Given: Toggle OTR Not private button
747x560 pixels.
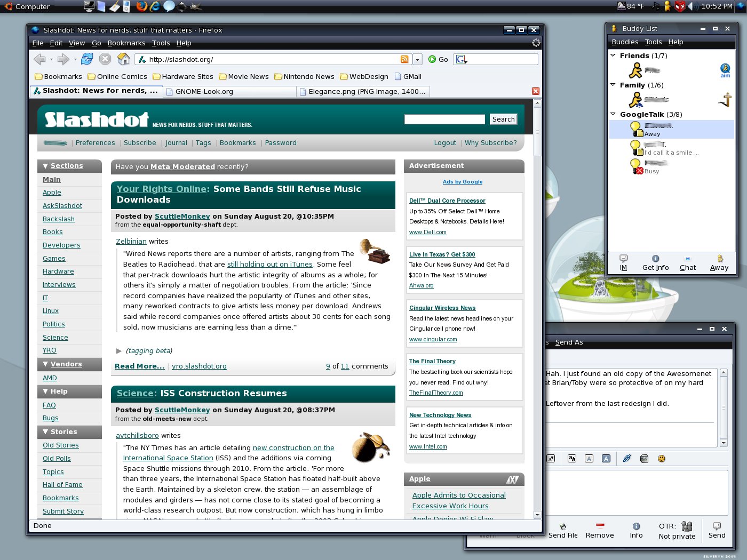Looking at the screenshot, I should tap(677, 531).
